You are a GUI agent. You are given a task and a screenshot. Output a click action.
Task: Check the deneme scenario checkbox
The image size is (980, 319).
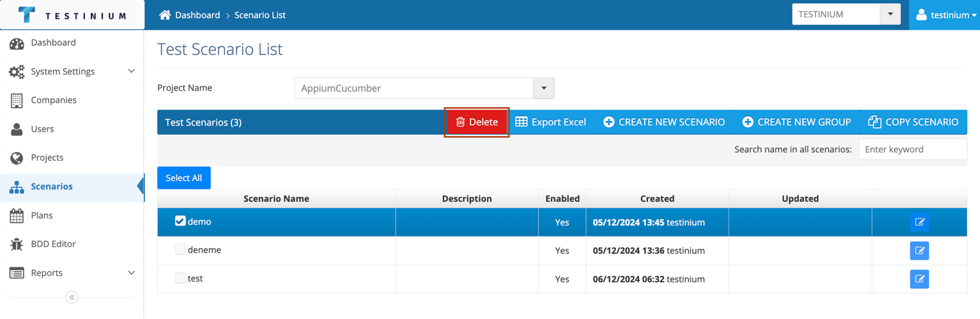coord(180,249)
